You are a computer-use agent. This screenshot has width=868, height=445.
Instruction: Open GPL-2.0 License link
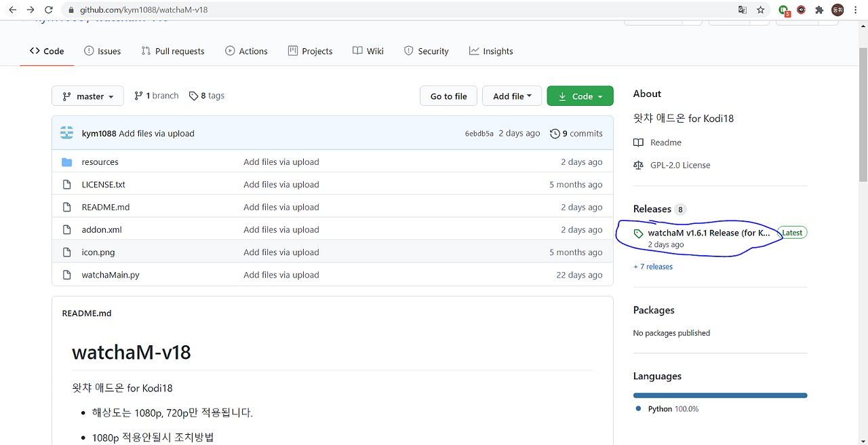point(672,165)
